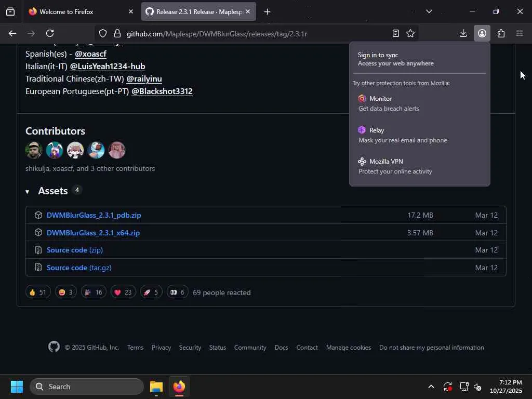
Task: Open Manage cookies footer link
Action: tap(349, 348)
